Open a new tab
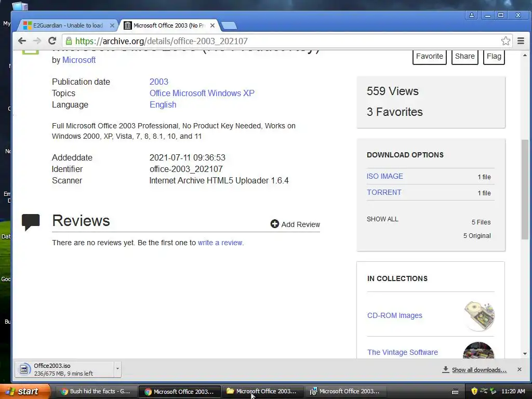The image size is (532, 399). (x=229, y=25)
